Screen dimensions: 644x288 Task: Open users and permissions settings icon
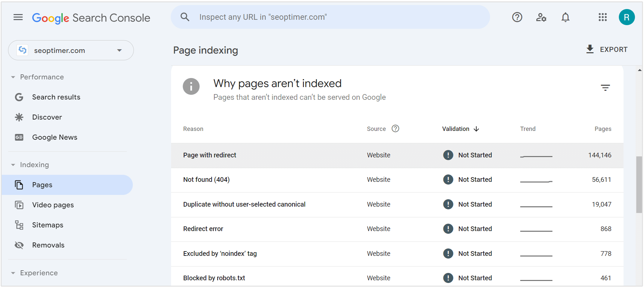(541, 17)
